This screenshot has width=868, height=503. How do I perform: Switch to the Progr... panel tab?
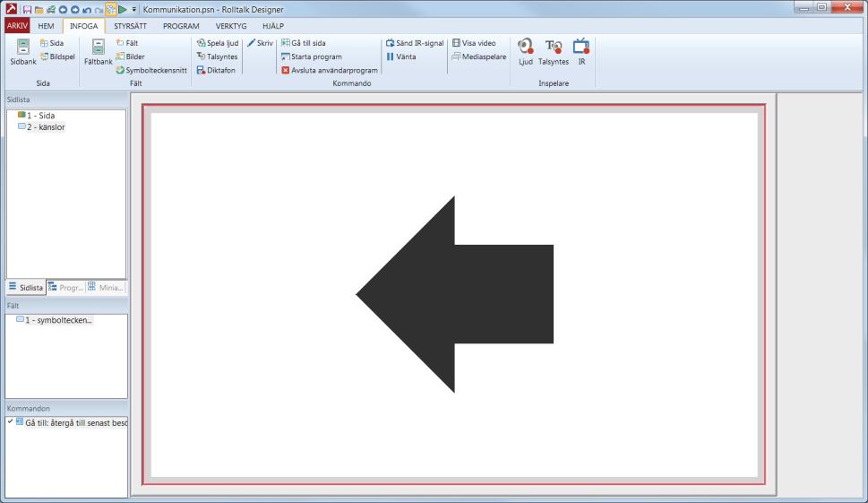click(x=65, y=287)
